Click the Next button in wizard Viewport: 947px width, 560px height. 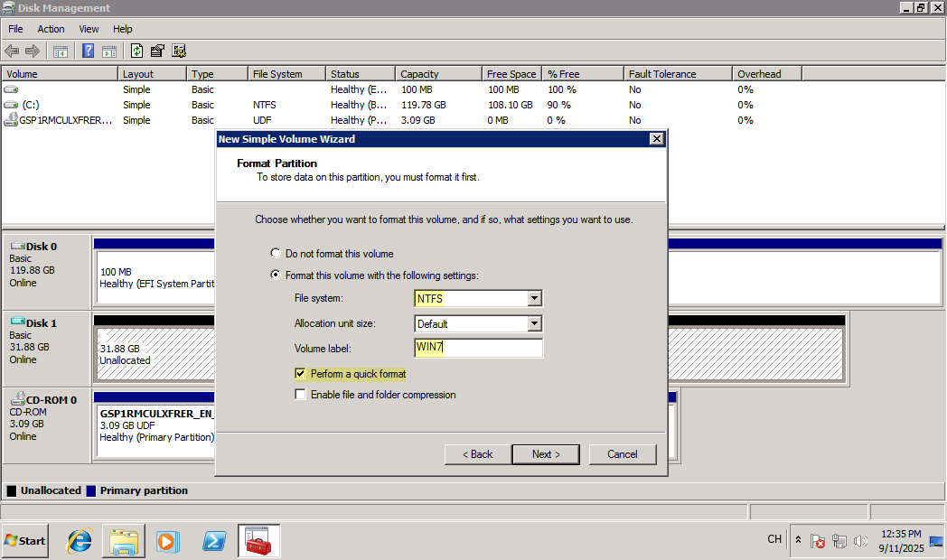click(x=546, y=454)
